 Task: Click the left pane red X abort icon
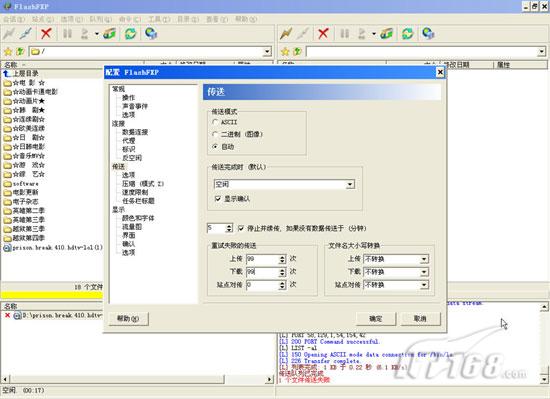click(46, 34)
